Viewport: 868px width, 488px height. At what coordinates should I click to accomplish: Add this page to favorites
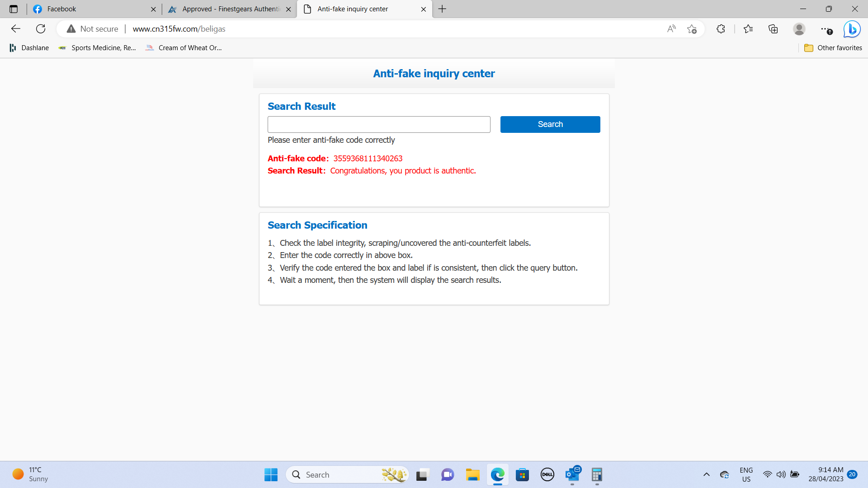click(692, 29)
